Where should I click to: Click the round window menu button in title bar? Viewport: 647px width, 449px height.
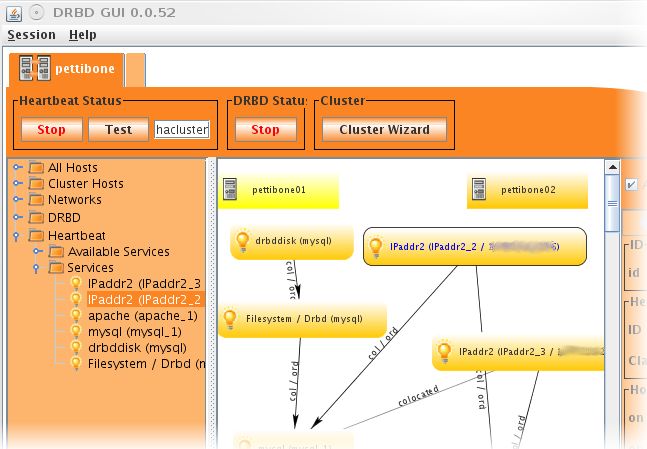click(x=37, y=13)
